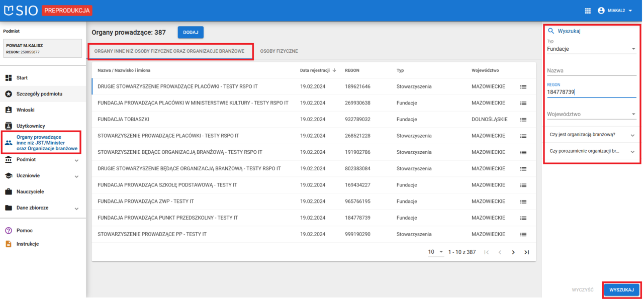The image size is (644, 304).
Task: Open the apps grid icon in header
Action: tap(588, 11)
